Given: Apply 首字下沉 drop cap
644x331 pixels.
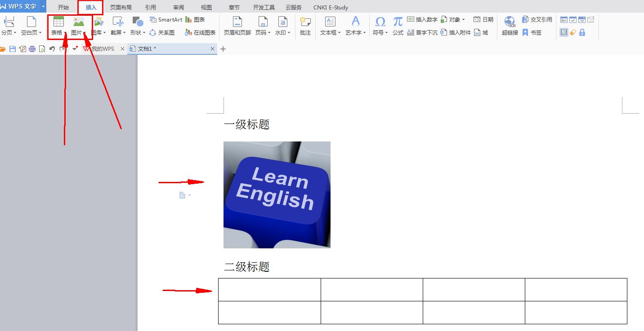Looking at the screenshot, I should [422, 33].
